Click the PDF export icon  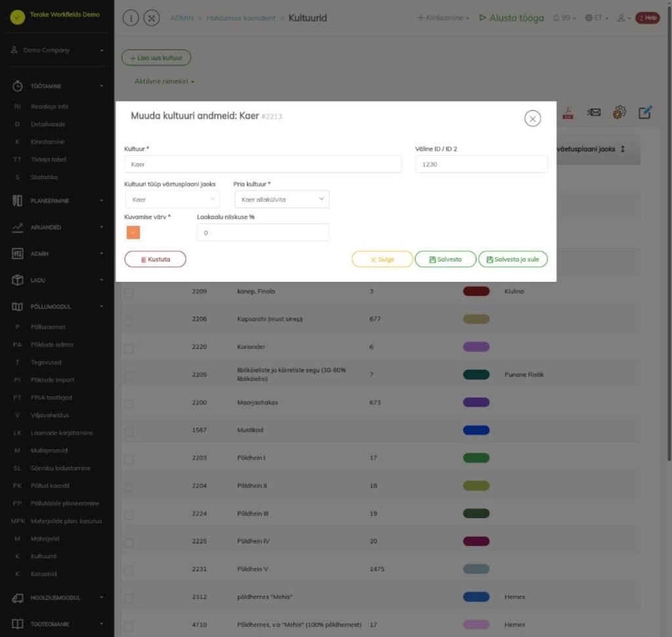568,113
